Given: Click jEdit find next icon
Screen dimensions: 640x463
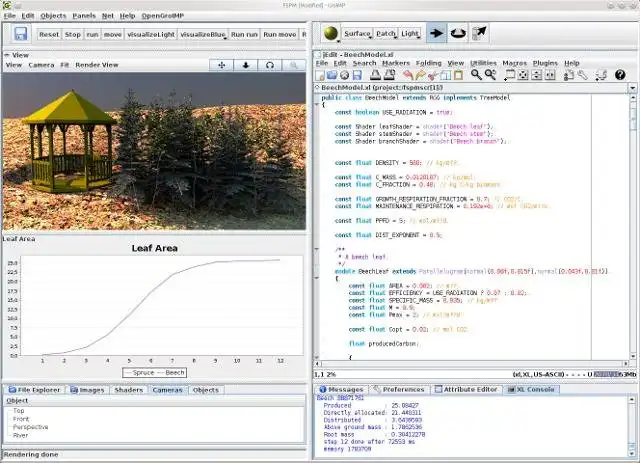Looking at the screenshot, I should 490,75.
